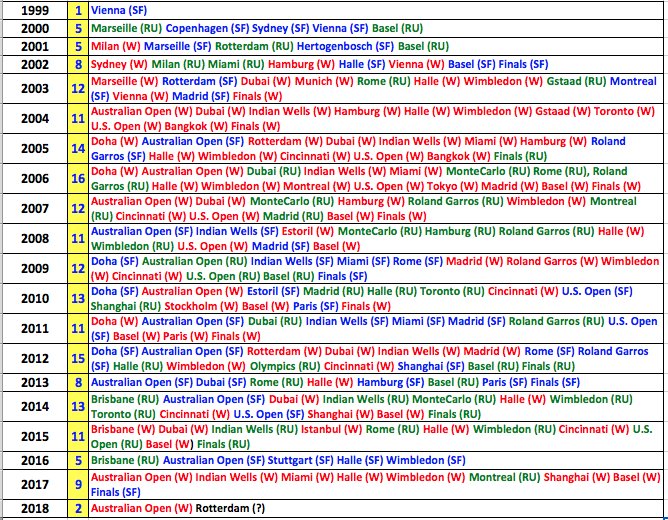The width and height of the screenshot is (668, 520).
Task: Select the year cell 1999
Action: pos(35,10)
